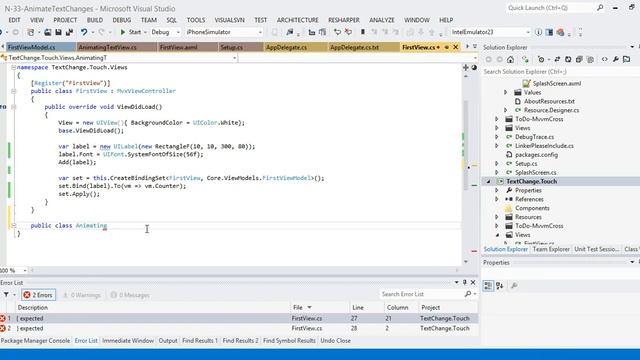The height and width of the screenshot is (360, 640).
Task: Click the bookmark toolbar icon
Action: tap(362, 32)
